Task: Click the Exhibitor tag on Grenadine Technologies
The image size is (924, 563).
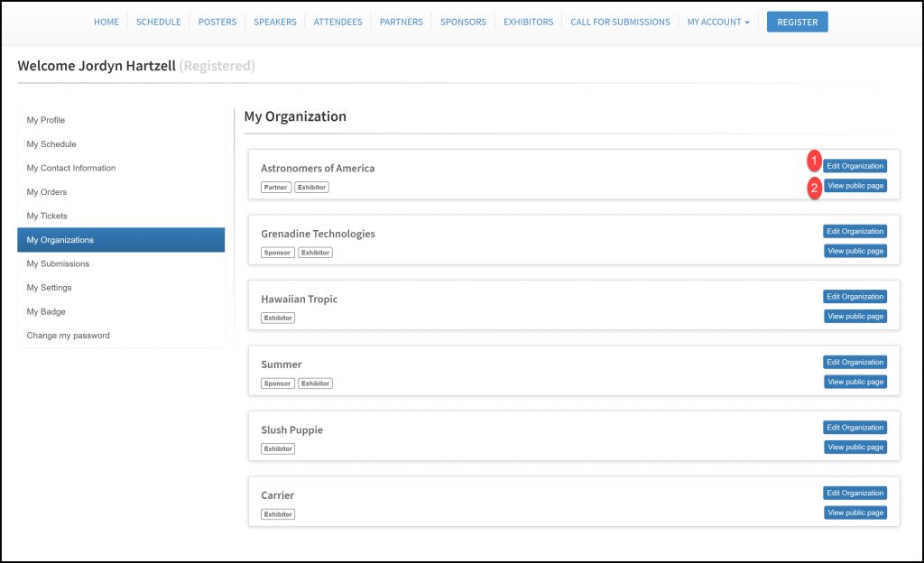Action: (315, 253)
